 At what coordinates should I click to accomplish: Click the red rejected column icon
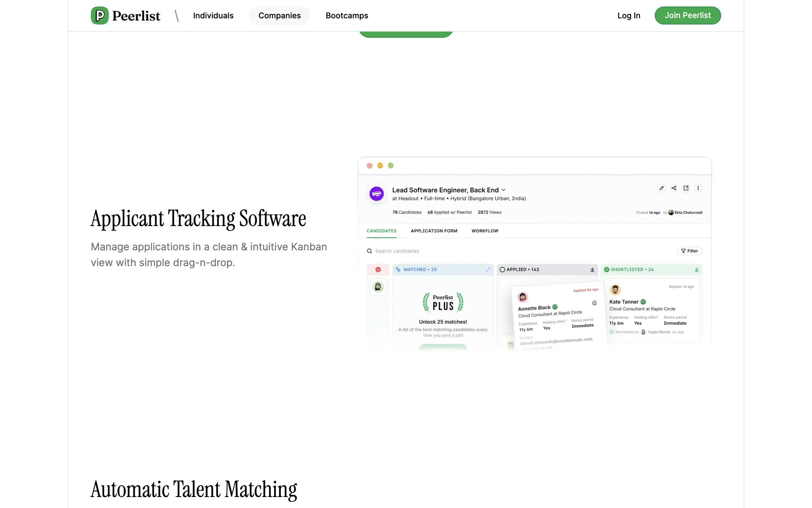[x=378, y=270]
